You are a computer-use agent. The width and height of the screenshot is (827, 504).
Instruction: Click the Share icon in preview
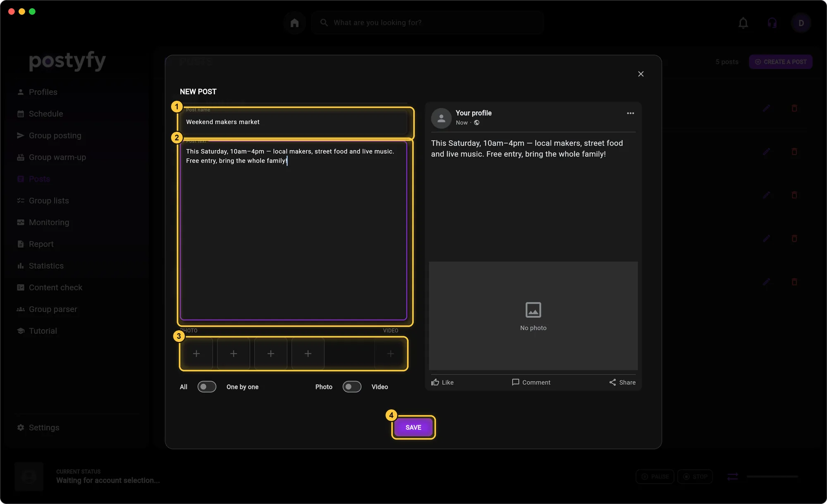coord(612,382)
